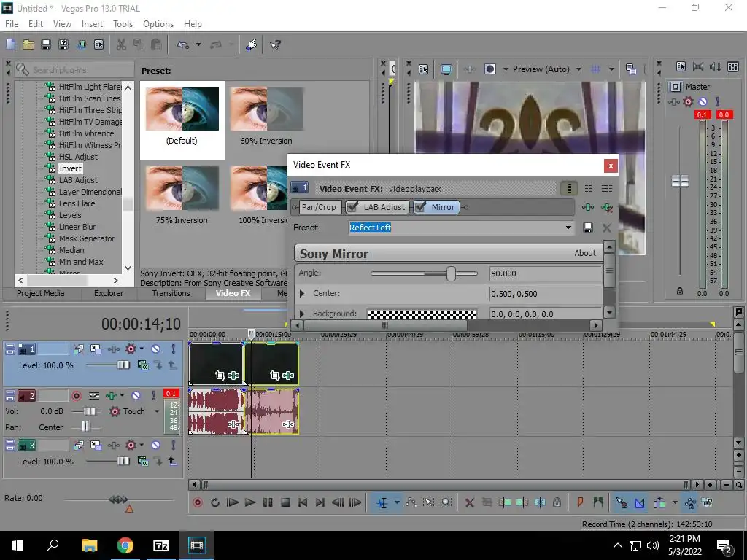Save the project with the floppy icon
Image resolution: width=747 pixels, height=560 pixels.
[x=46, y=44]
